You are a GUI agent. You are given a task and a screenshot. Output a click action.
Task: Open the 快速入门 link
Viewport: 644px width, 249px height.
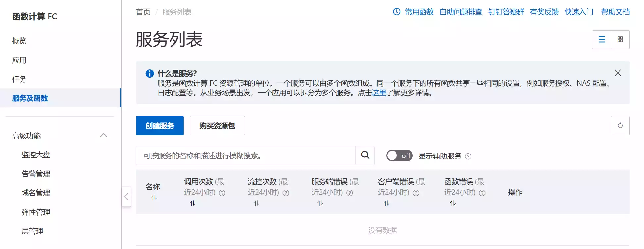point(579,12)
